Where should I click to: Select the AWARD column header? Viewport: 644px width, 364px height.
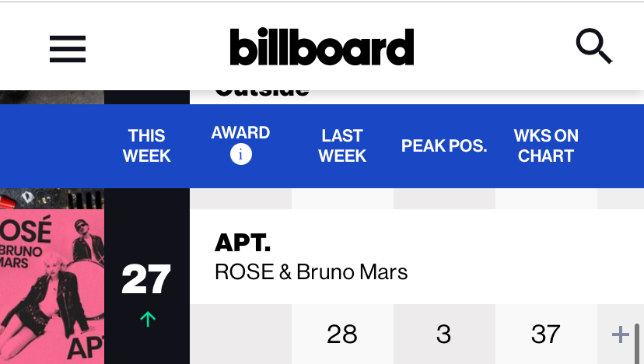240,133
